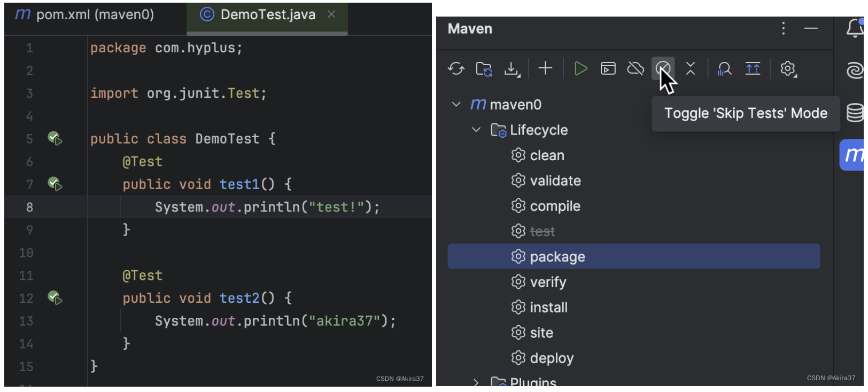Click the "test!" string literal

pos(336,207)
